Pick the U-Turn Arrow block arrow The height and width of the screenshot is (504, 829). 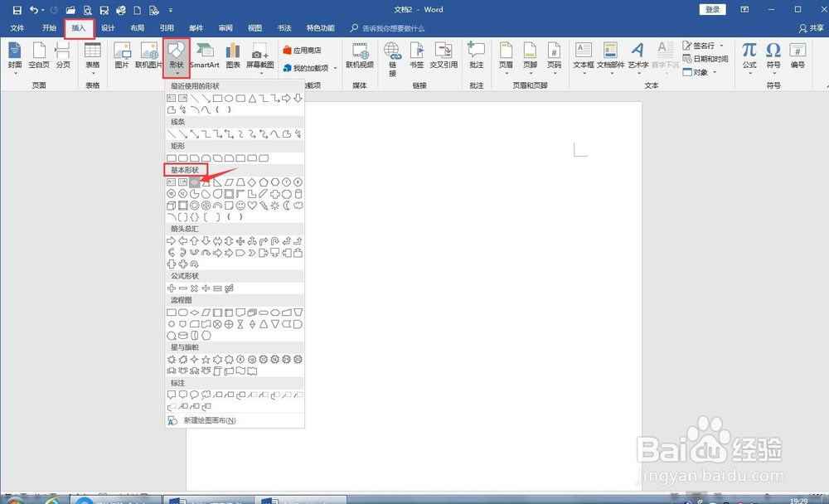point(275,240)
